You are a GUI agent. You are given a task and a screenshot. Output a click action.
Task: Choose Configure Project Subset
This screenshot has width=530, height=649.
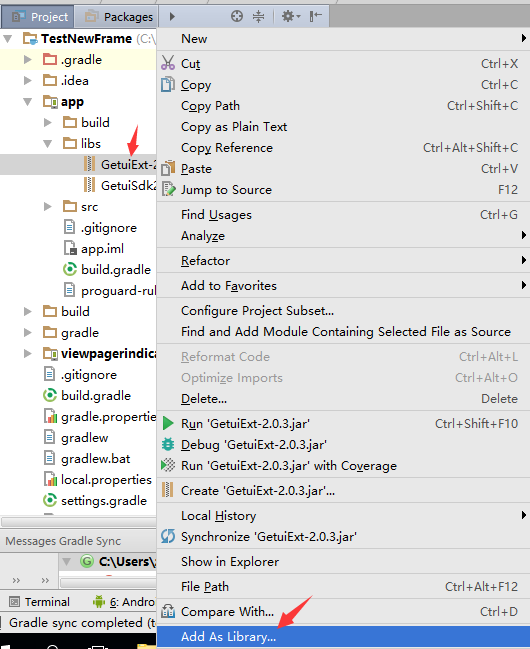coord(343,310)
